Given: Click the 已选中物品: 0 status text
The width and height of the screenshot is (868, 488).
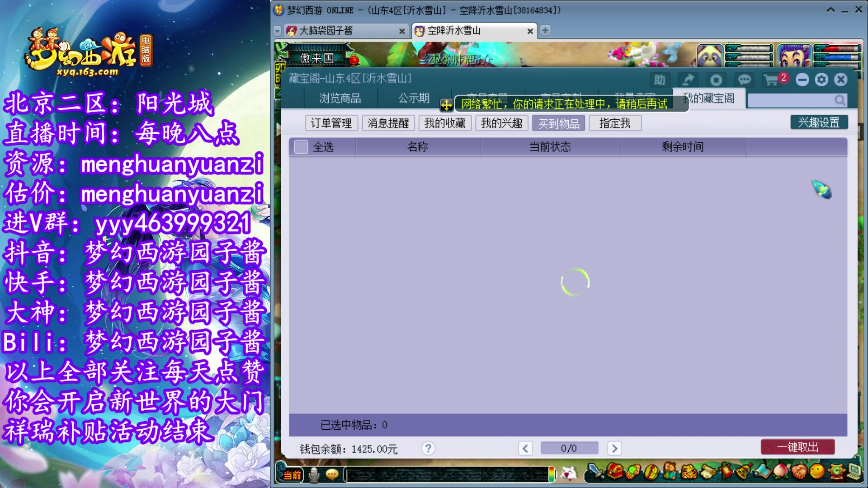Looking at the screenshot, I should click(x=354, y=425).
